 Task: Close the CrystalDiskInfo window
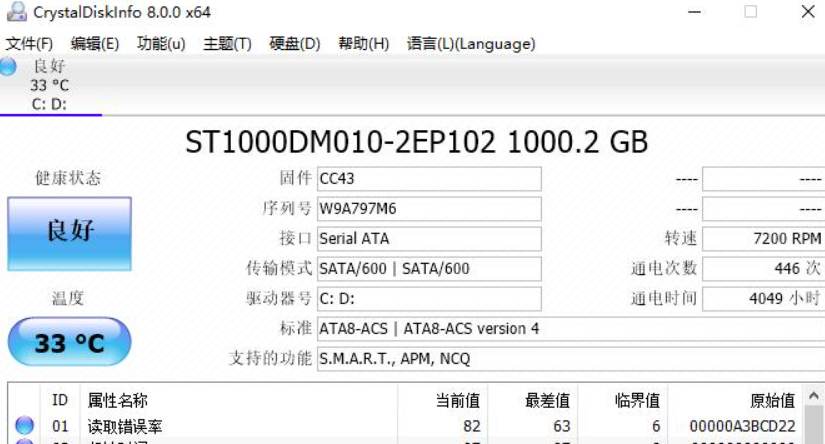[x=808, y=12]
